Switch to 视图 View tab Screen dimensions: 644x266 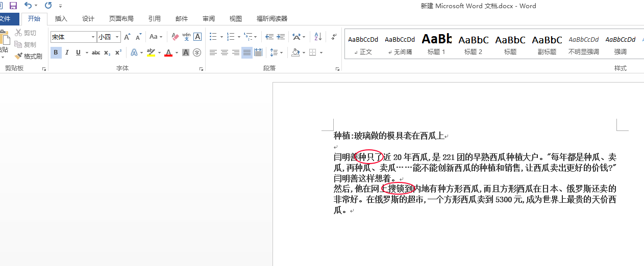click(236, 19)
